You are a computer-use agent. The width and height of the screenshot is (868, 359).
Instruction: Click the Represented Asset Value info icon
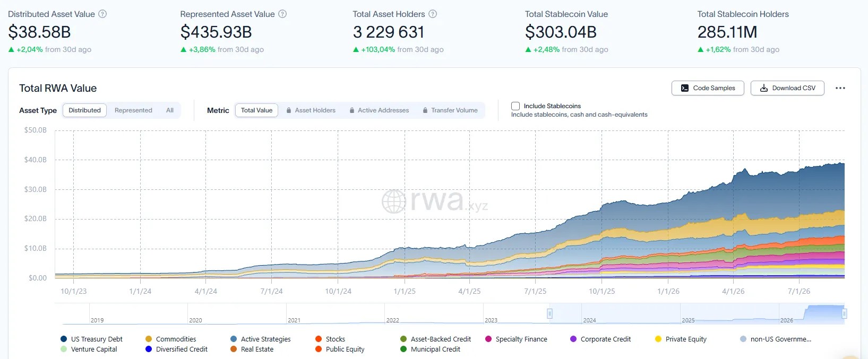coord(282,14)
